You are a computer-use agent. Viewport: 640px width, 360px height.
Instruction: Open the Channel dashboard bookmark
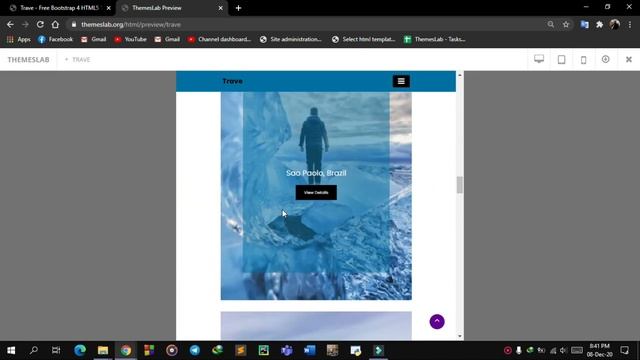coord(219,39)
